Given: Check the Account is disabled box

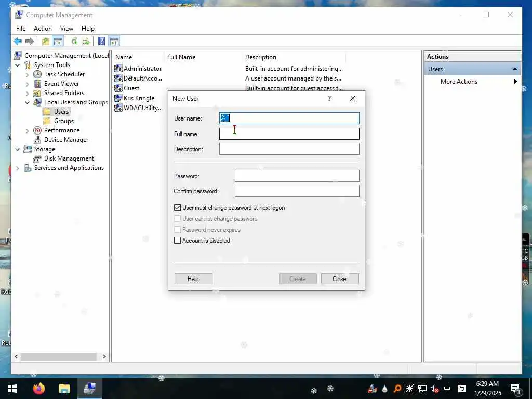Looking at the screenshot, I should pos(178,240).
